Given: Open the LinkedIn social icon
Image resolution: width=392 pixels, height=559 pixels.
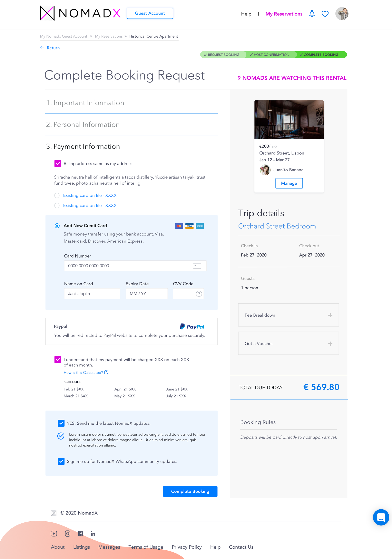Looking at the screenshot, I should (93, 534).
